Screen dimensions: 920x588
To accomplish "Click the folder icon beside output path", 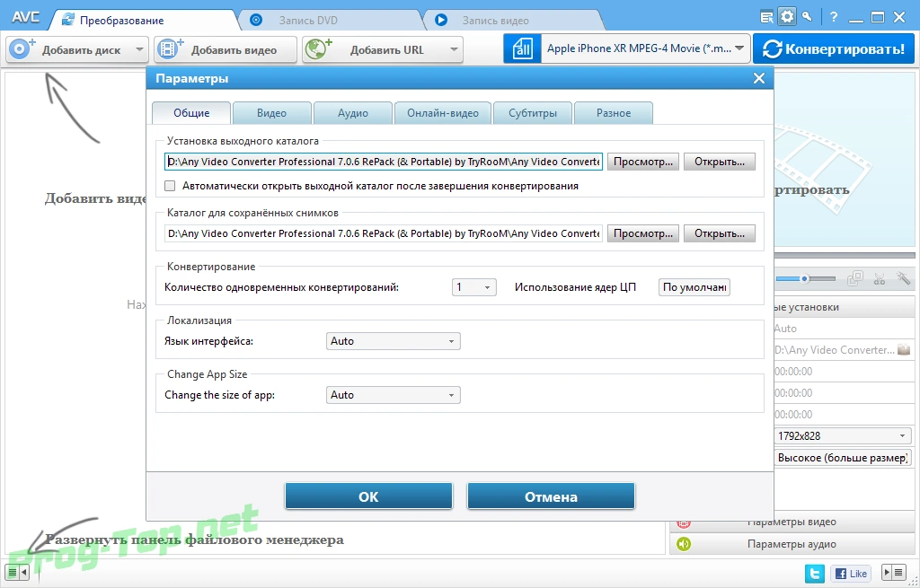I will (904, 349).
